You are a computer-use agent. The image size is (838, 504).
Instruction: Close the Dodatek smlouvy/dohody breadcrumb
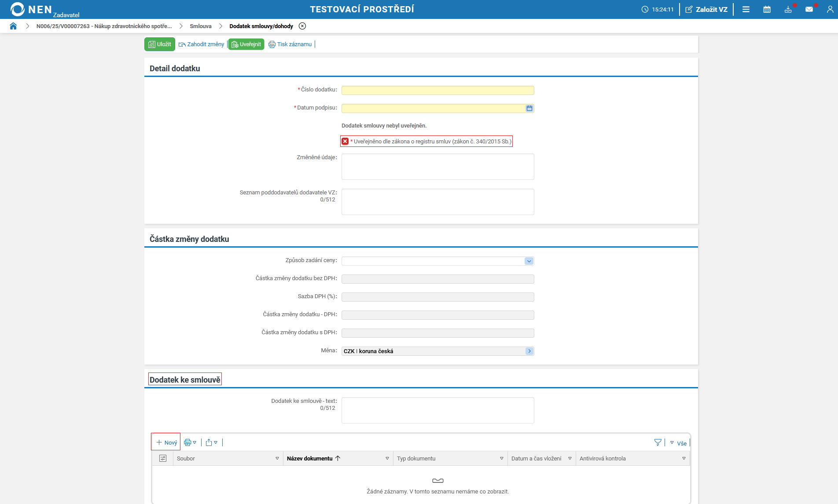302,26
